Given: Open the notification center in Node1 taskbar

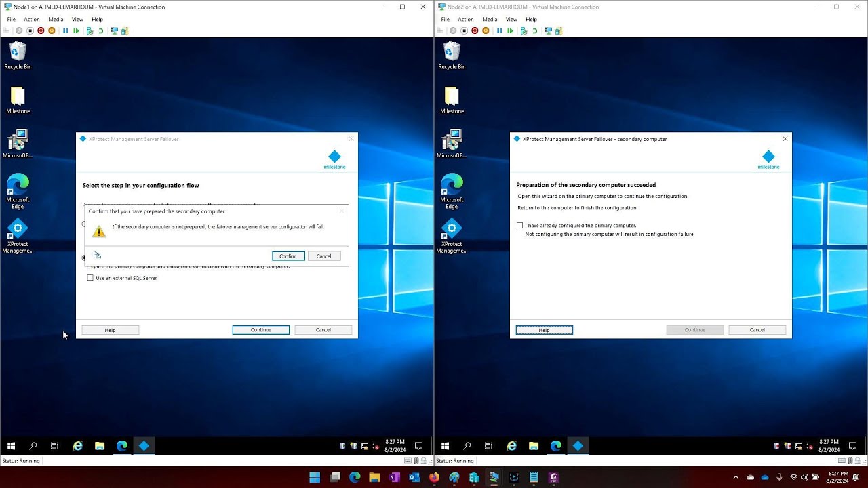Looking at the screenshot, I should pos(418,446).
